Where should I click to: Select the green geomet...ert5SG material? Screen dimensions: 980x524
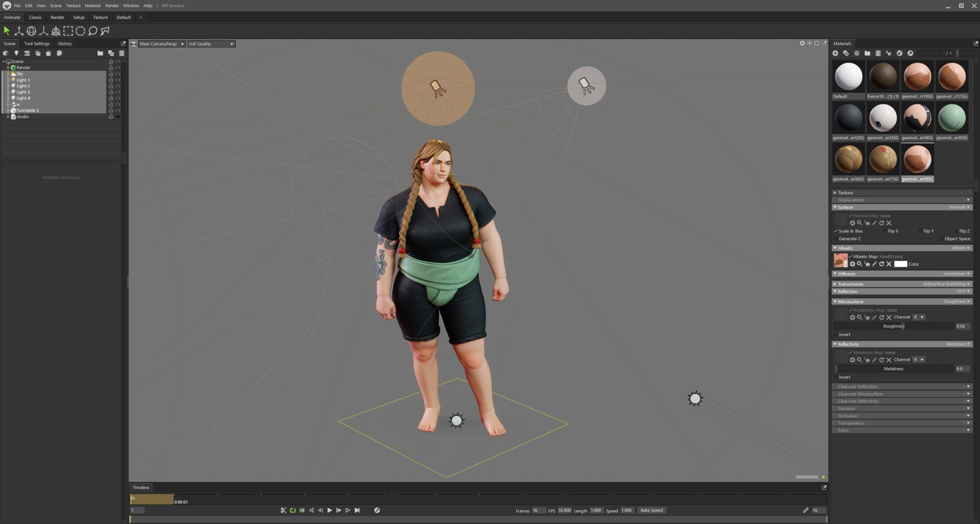point(952,118)
